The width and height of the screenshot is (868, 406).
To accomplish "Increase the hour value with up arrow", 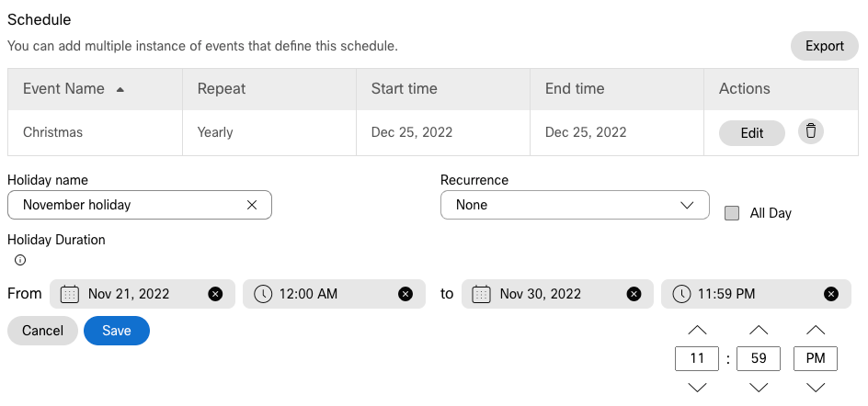I will point(697,331).
